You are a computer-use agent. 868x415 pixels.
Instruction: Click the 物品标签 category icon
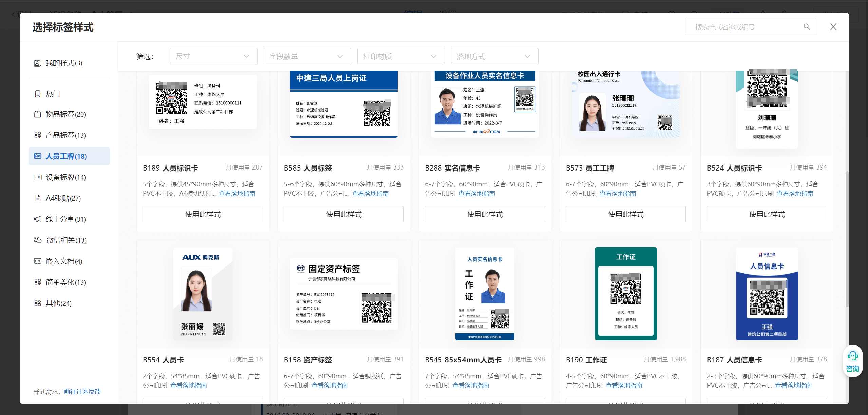[x=37, y=114]
